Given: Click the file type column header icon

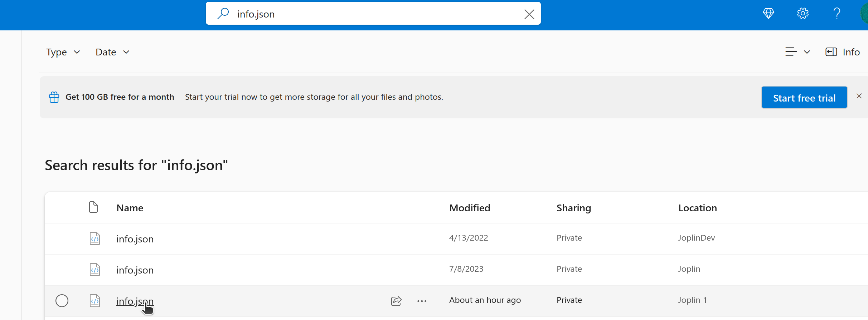Looking at the screenshot, I should (93, 207).
